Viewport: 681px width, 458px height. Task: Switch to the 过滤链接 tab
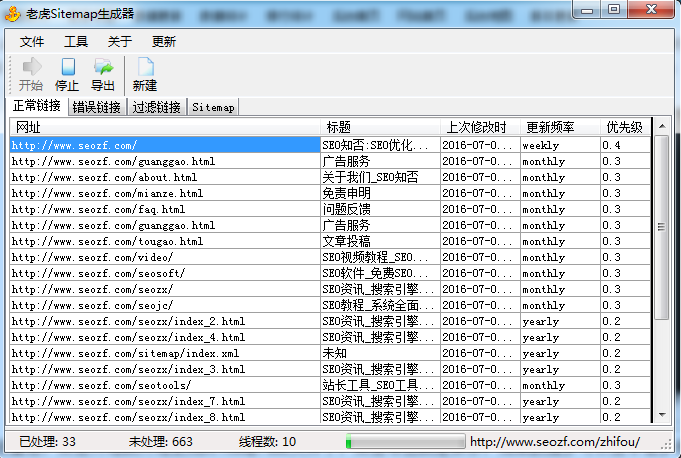157,107
